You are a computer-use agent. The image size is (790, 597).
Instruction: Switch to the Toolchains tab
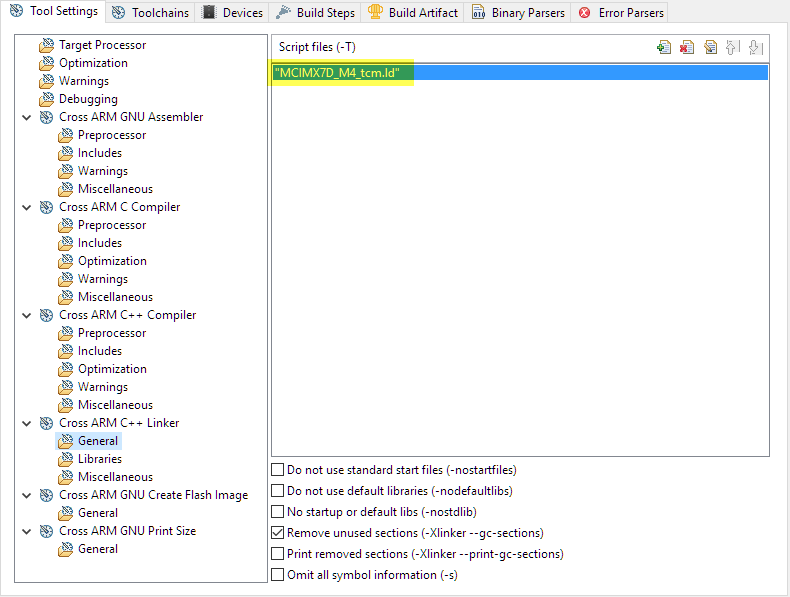pos(152,13)
